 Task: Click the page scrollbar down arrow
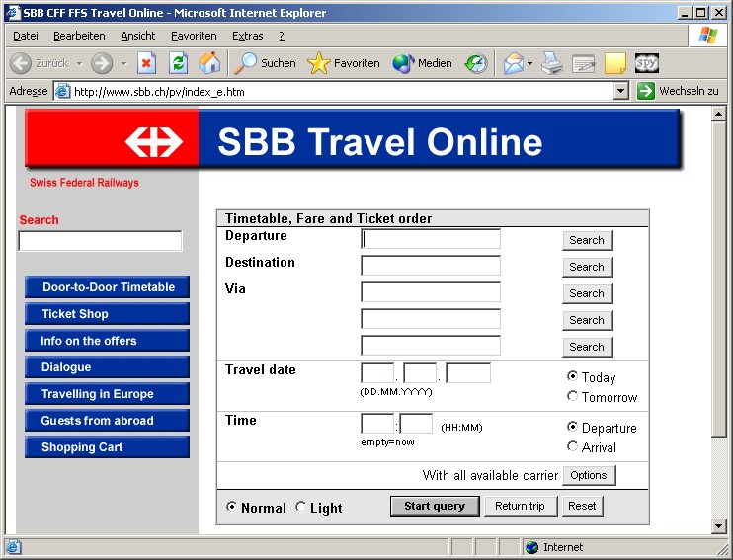point(718,525)
